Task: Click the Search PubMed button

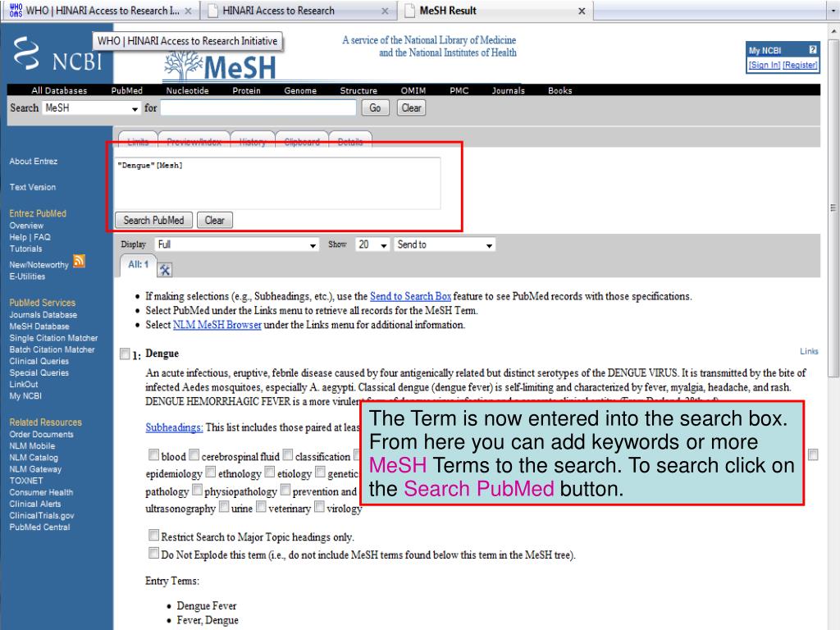Action: point(153,220)
